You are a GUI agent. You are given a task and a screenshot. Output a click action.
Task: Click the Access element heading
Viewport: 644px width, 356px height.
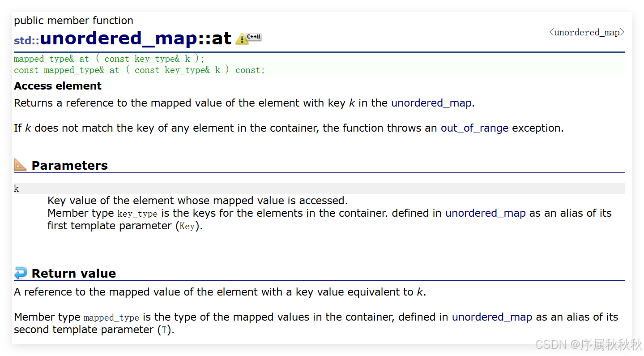[58, 86]
